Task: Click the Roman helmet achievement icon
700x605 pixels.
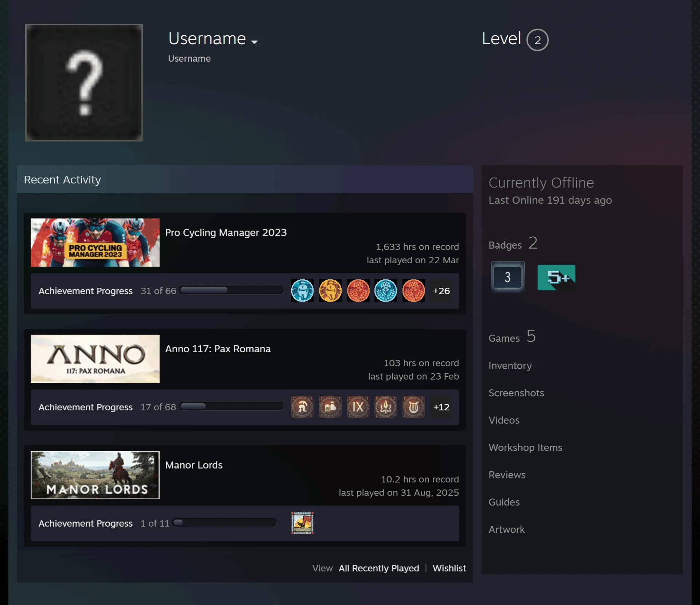Action: pos(302,407)
